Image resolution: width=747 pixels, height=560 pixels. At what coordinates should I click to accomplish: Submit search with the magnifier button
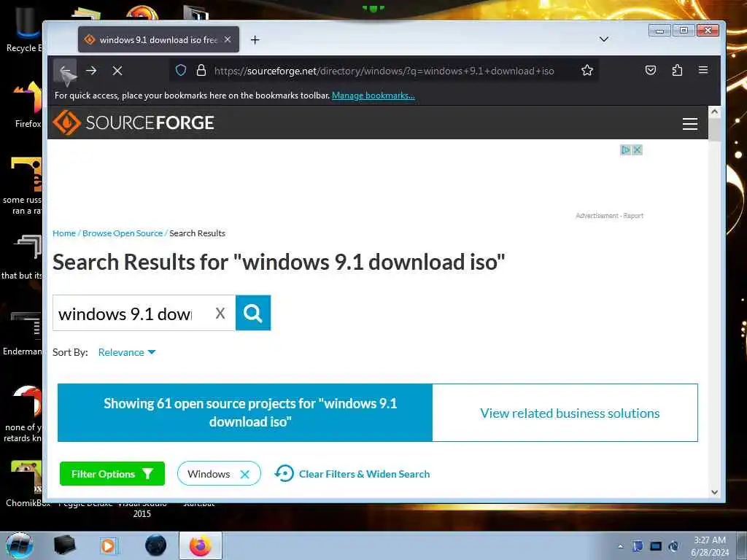(253, 313)
